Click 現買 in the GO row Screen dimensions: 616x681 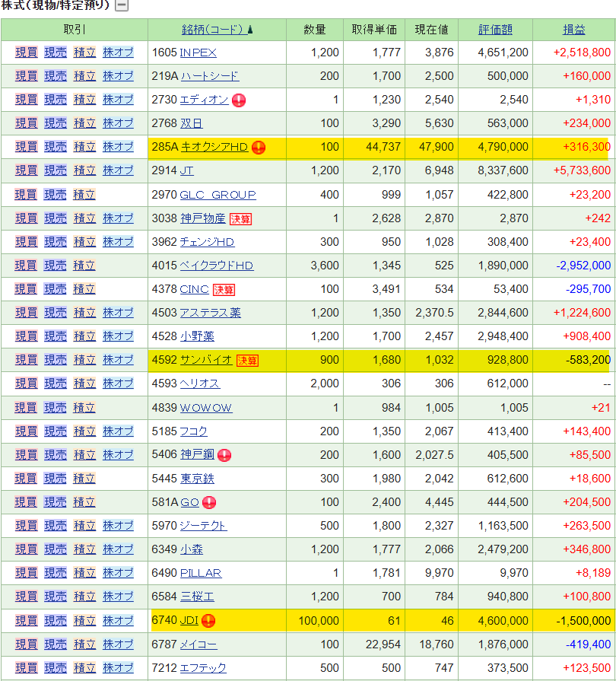point(26,502)
